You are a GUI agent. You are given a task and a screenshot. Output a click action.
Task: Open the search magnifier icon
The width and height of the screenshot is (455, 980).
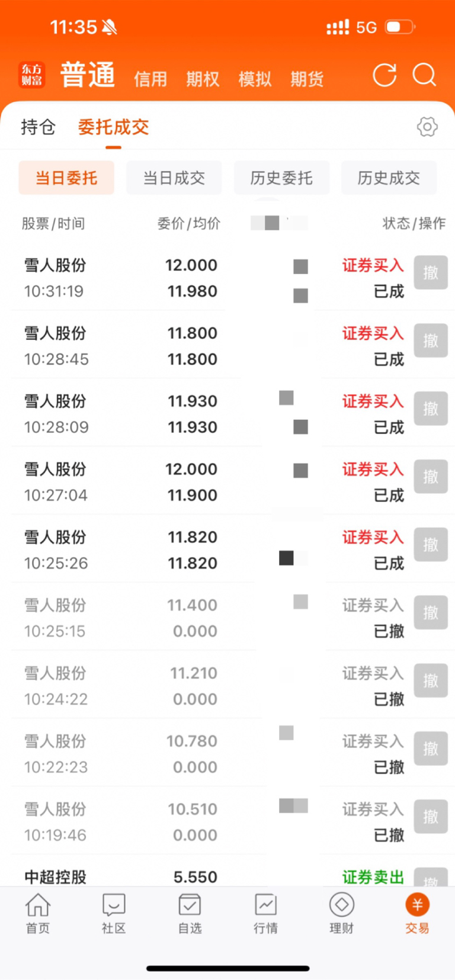(x=424, y=75)
